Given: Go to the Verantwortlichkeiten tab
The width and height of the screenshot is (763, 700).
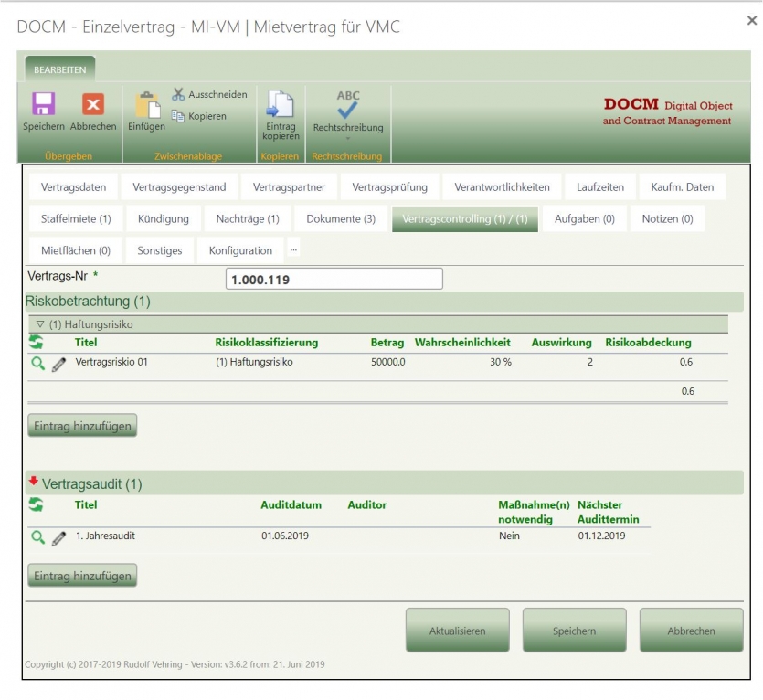Looking at the screenshot, I should tap(503, 187).
